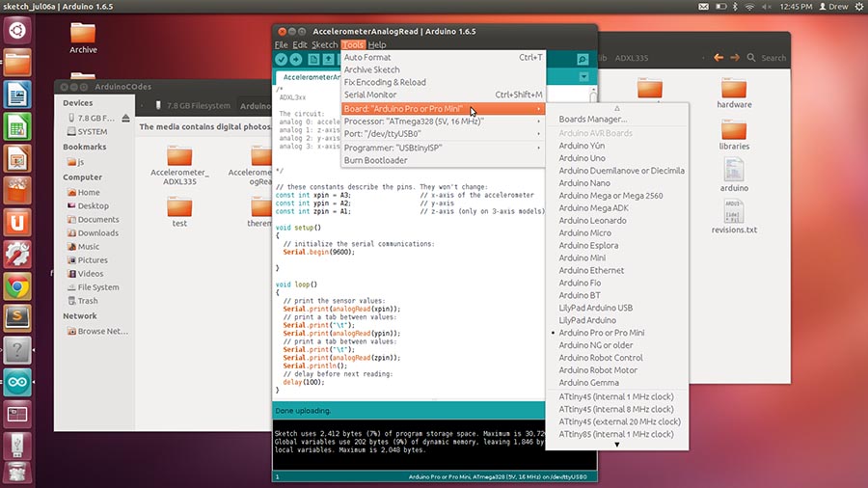
Task: Choose Archive Sketch from Tools menu
Action: pos(443,69)
